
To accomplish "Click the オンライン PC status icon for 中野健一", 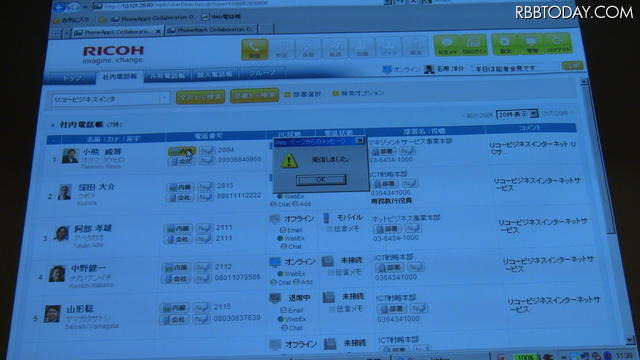I will tap(275, 262).
